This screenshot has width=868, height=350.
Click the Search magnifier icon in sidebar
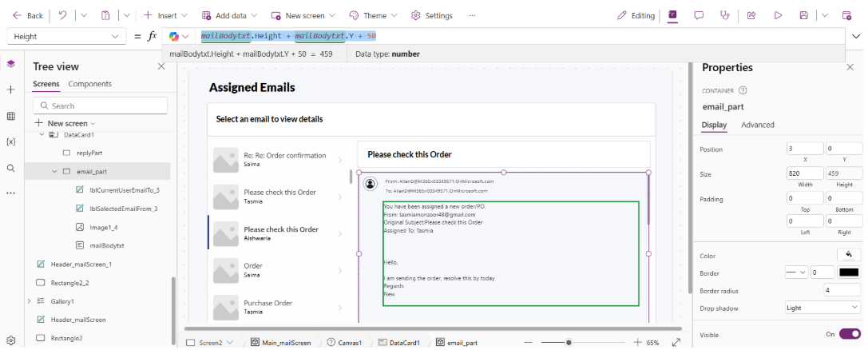point(11,168)
